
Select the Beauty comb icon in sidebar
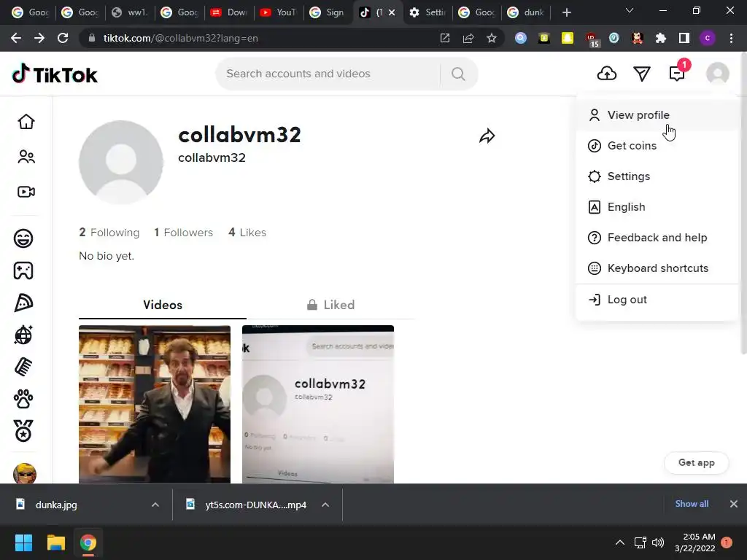click(x=23, y=367)
